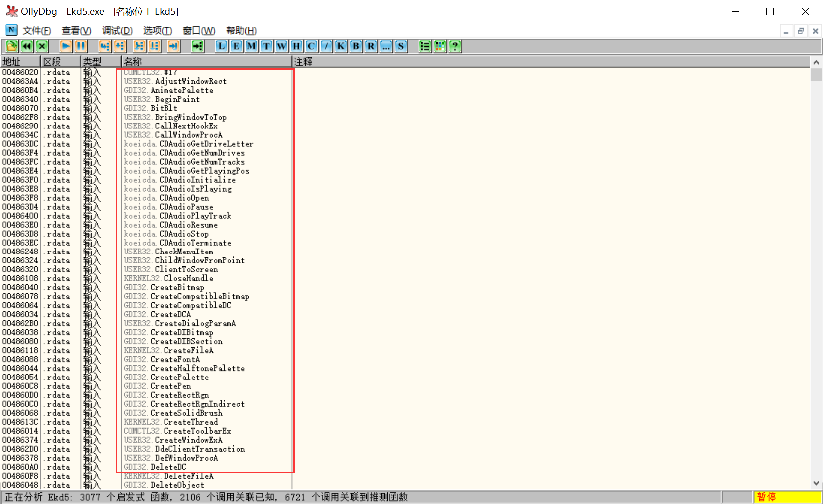Screen dimensions: 823x504
Task: Sort by the 地址 column header
Action: coord(20,62)
